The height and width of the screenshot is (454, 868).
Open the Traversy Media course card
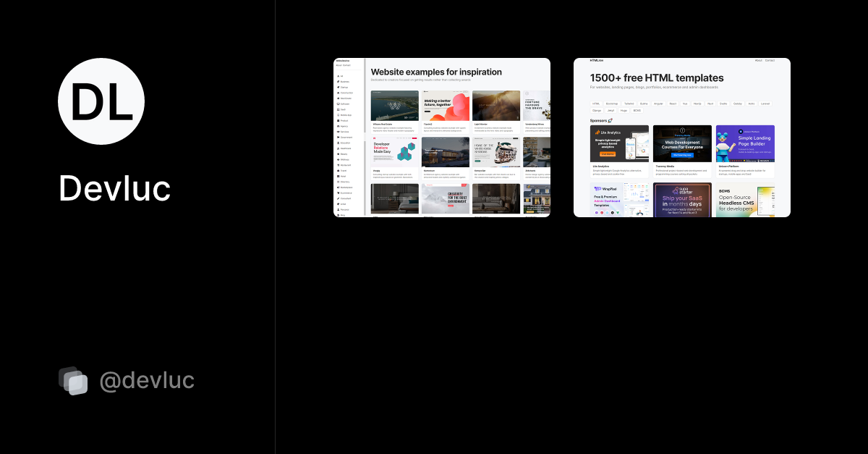tap(682, 143)
